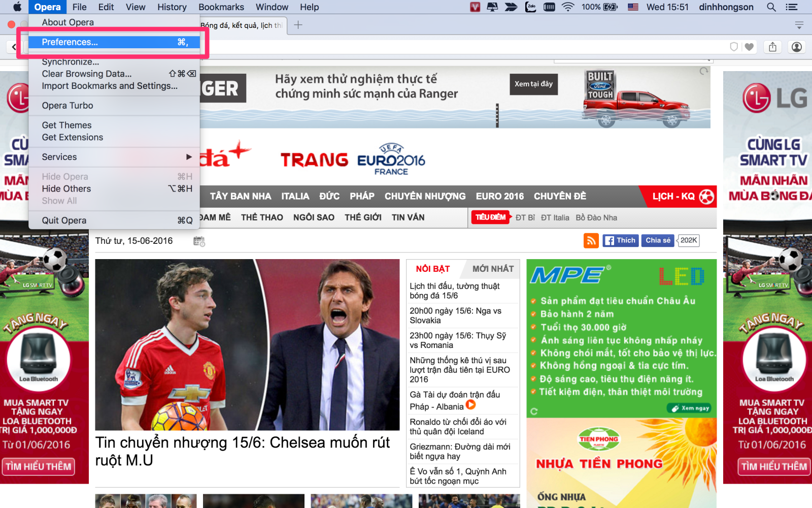Image resolution: width=812 pixels, height=508 pixels.
Task: Click the Chia sẻ share button
Action: point(658,240)
